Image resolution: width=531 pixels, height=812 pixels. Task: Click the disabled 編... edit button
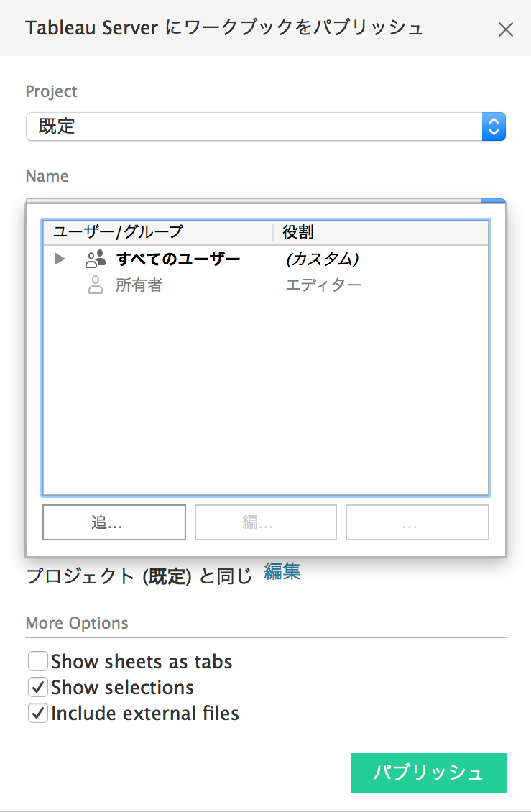(265, 522)
